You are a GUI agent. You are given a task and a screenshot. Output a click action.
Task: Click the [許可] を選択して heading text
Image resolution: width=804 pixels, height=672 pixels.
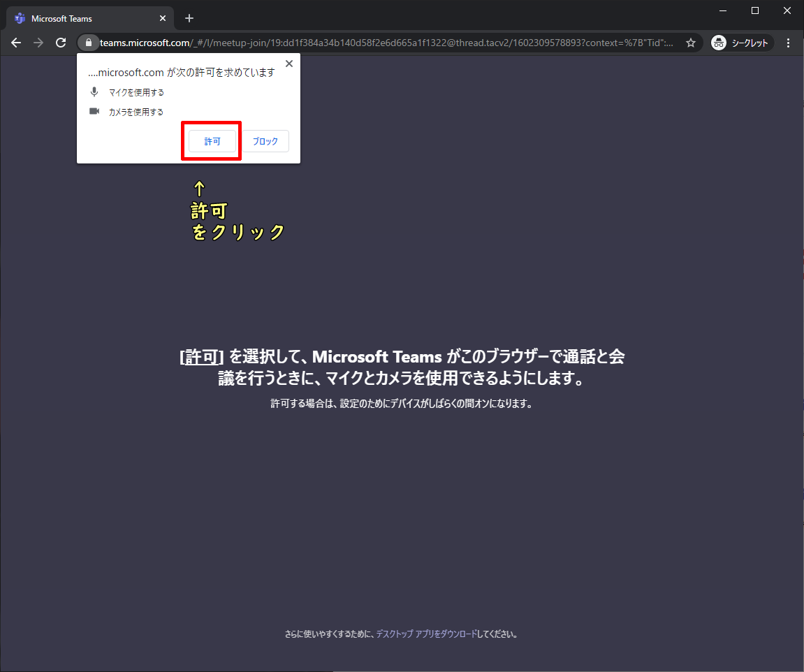click(402, 367)
